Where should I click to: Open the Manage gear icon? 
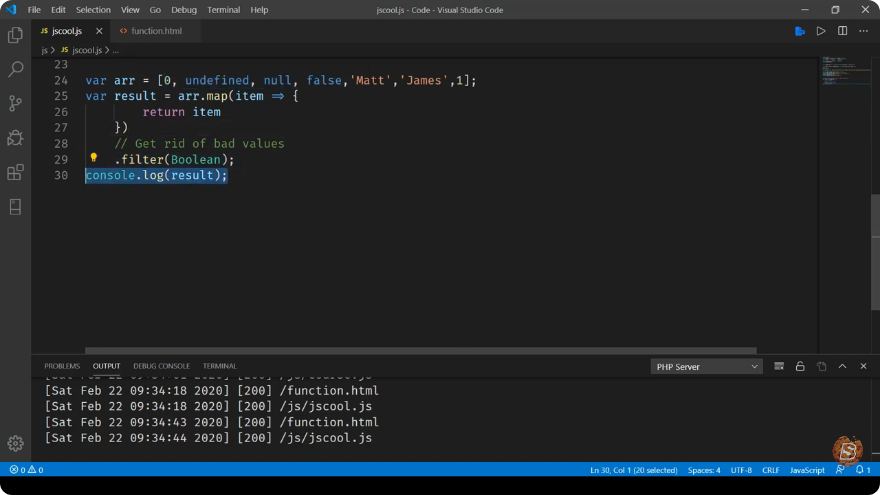point(15,443)
